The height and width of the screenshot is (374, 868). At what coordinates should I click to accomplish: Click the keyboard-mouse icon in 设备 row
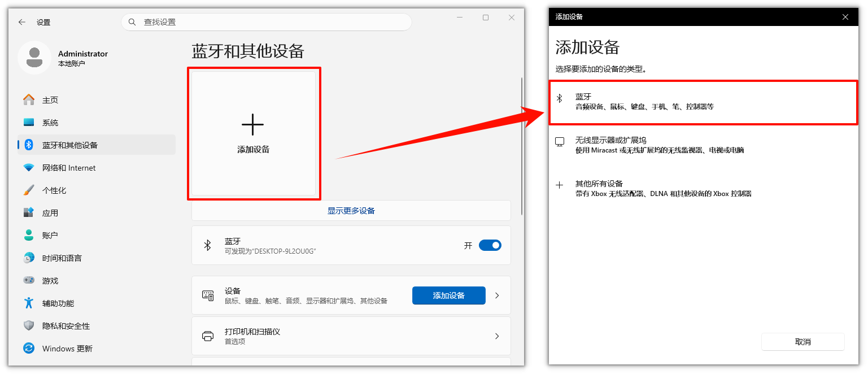coord(208,295)
